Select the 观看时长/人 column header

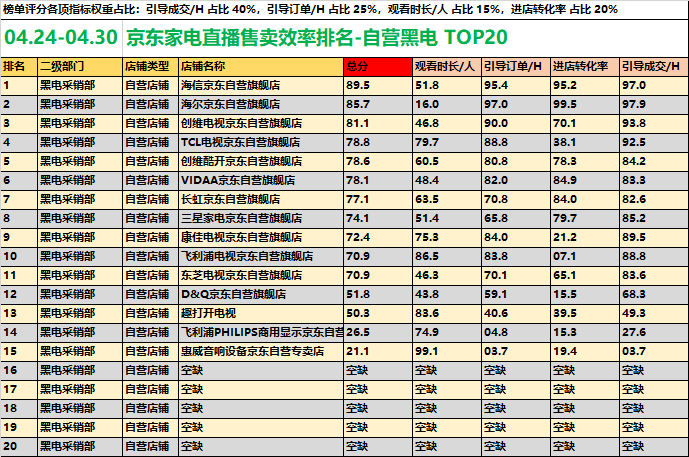447,67
